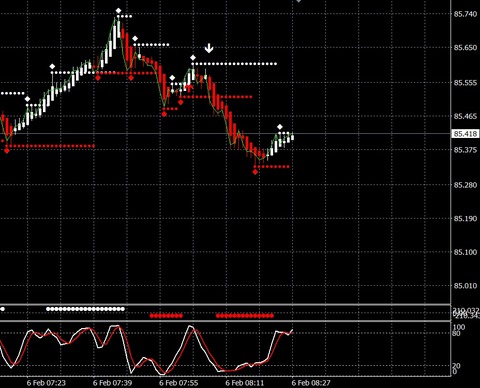
Task: Click the 85.465 price axis label
Action: [465, 116]
